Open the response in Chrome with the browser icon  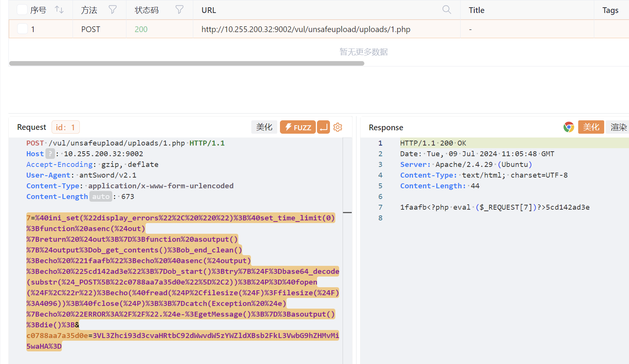click(569, 127)
